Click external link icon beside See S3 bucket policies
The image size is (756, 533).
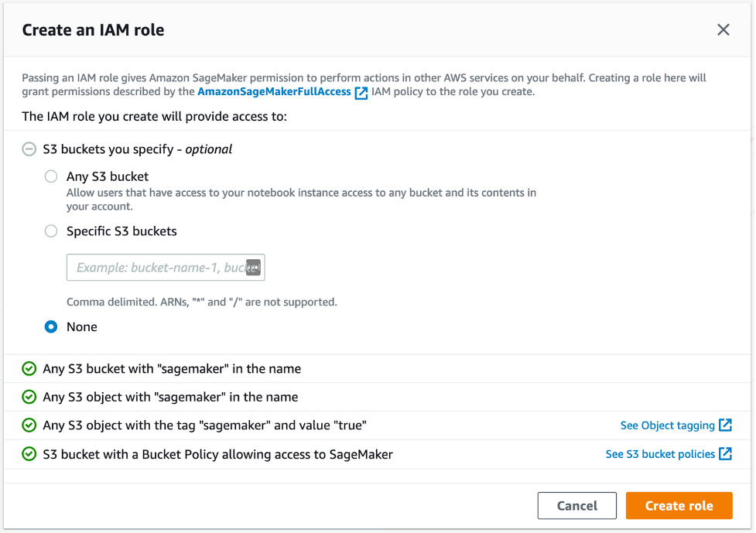pos(724,454)
